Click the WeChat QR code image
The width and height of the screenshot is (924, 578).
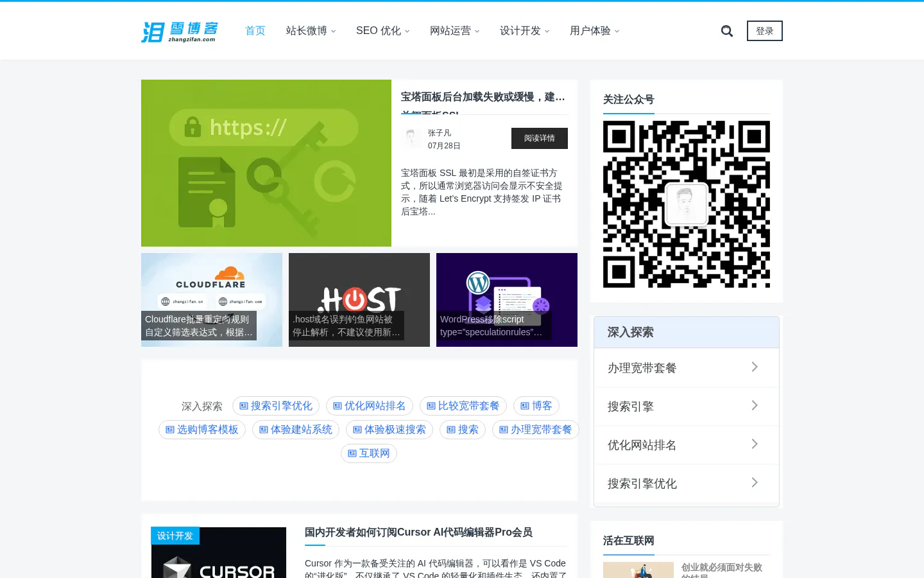pos(687,204)
